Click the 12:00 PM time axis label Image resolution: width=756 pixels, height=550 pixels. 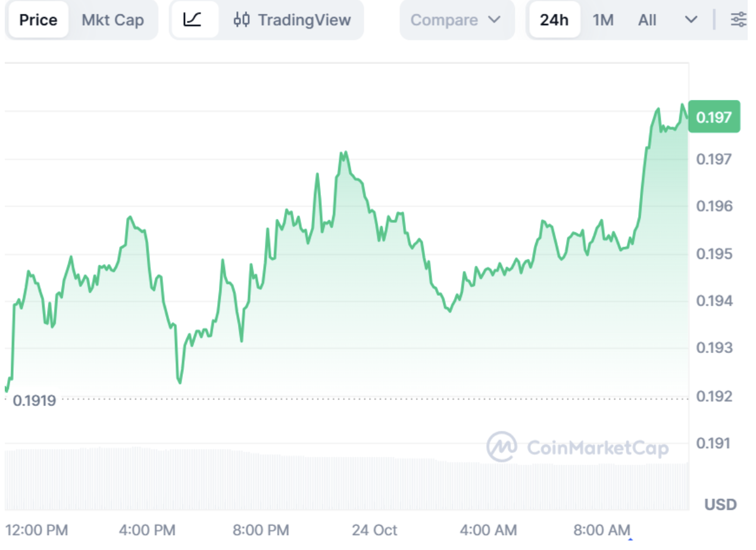coord(38,530)
